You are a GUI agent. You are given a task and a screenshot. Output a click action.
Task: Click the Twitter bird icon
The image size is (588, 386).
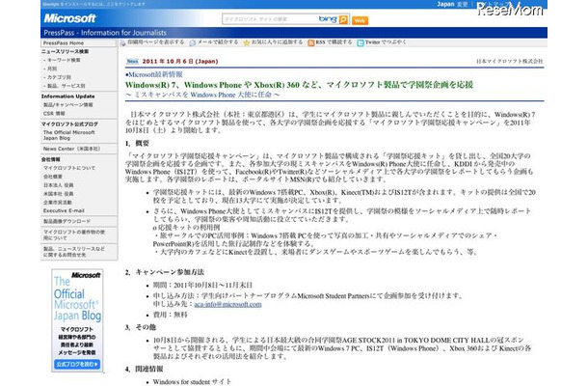pos(361,42)
